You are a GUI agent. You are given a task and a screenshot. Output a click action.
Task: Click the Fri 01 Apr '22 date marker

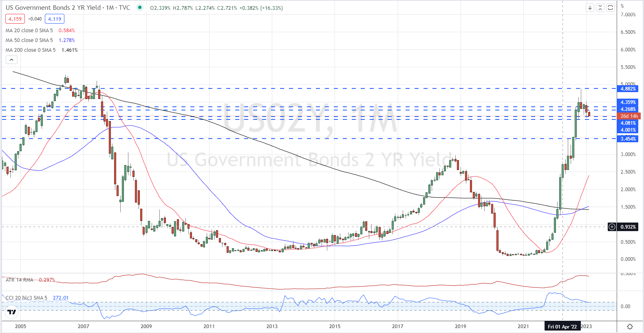tap(562, 326)
